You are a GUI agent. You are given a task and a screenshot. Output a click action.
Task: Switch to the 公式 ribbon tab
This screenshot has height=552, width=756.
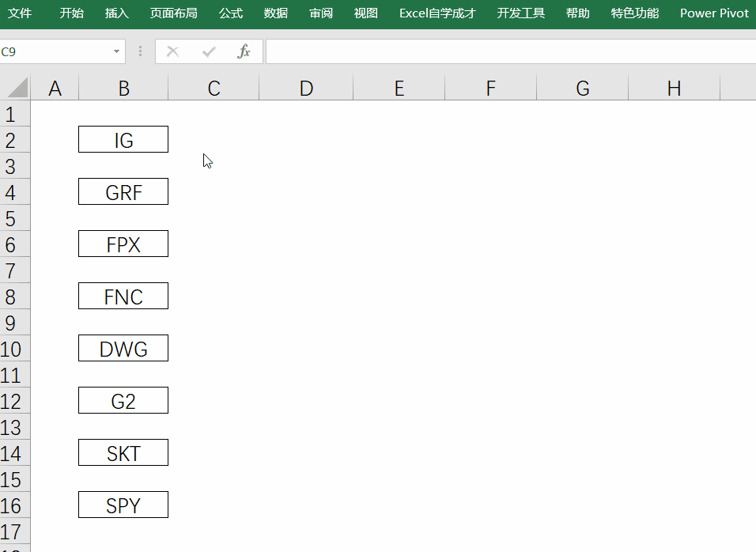[x=231, y=13]
